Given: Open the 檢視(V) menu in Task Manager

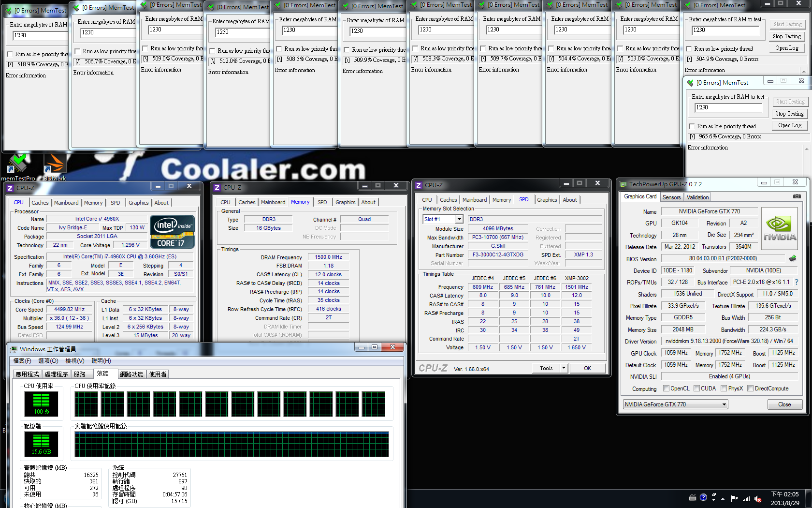Looking at the screenshot, I should (x=75, y=361).
